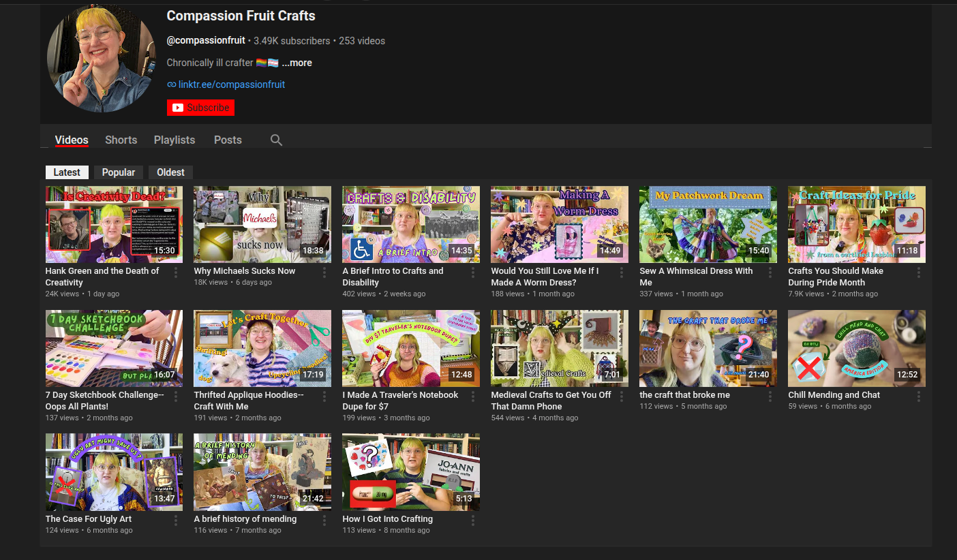Play the 'Chill Mend and Chat' thumbnail
The image size is (957, 560).
[x=857, y=349]
